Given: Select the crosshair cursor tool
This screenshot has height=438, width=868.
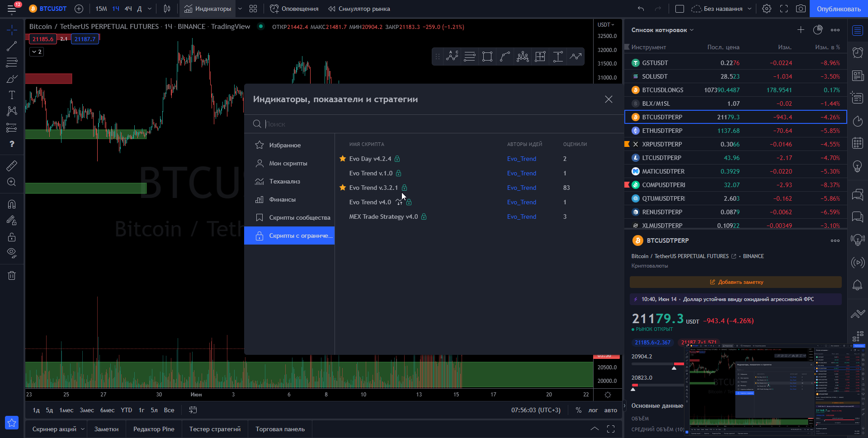Looking at the screenshot, I should [12, 30].
